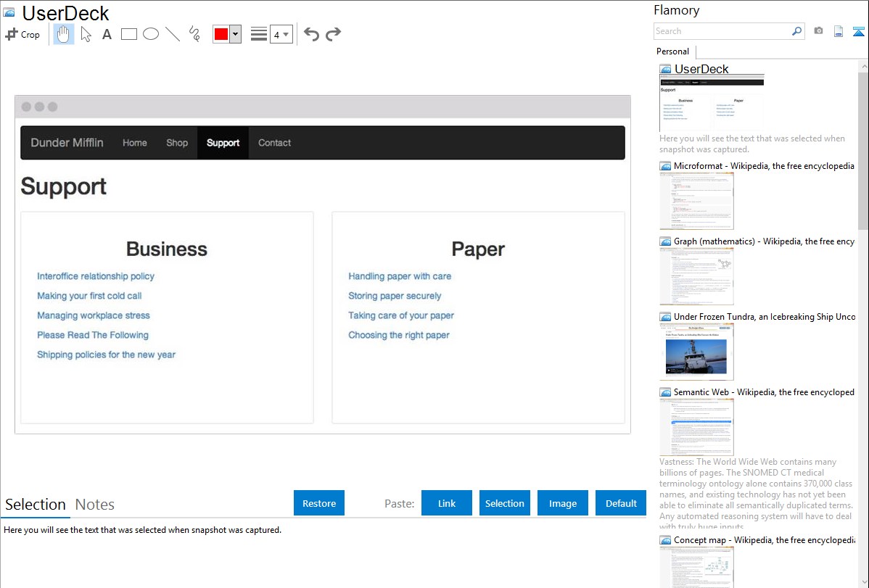Open the Personal tab
Screen dimensions: 869x588
[x=672, y=51]
